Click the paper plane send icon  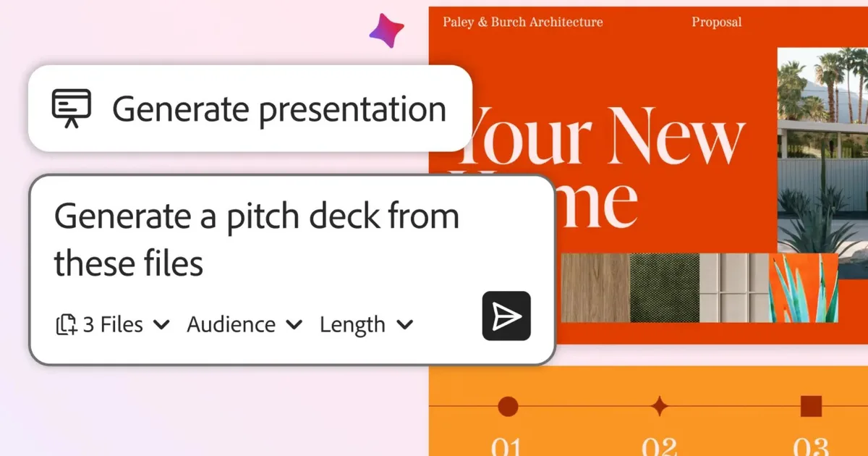[506, 316]
